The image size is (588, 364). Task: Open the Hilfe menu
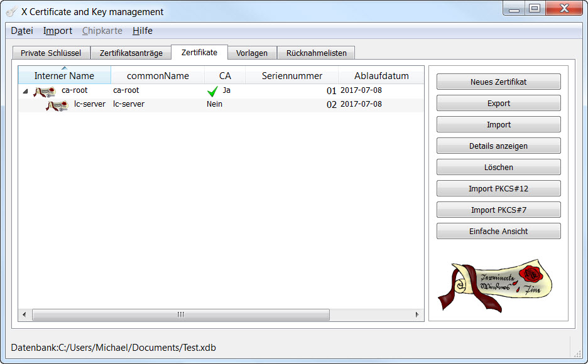click(x=142, y=31)
